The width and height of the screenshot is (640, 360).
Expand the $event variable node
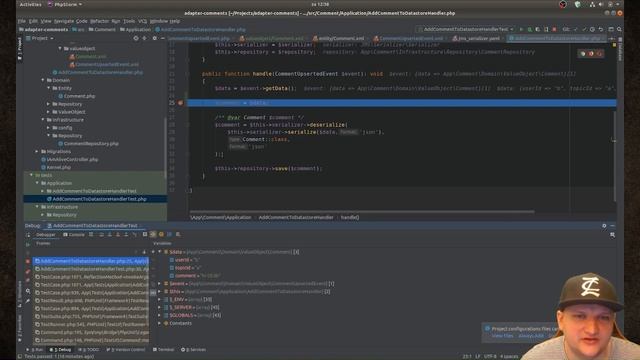[160, 283]
